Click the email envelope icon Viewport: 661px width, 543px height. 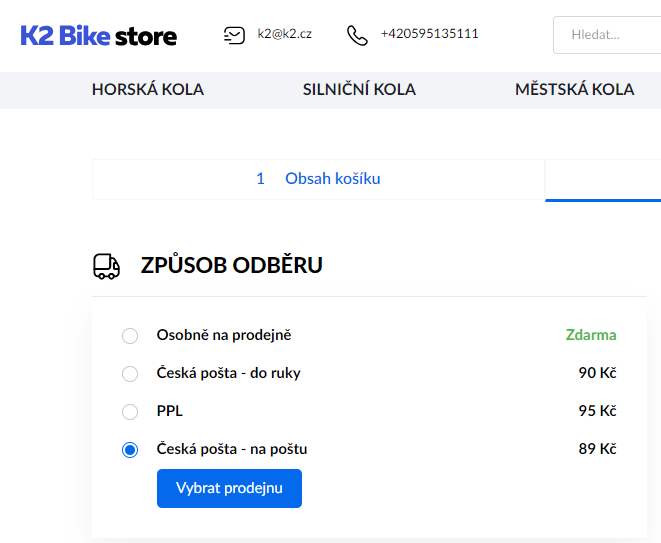pos(234,35)
